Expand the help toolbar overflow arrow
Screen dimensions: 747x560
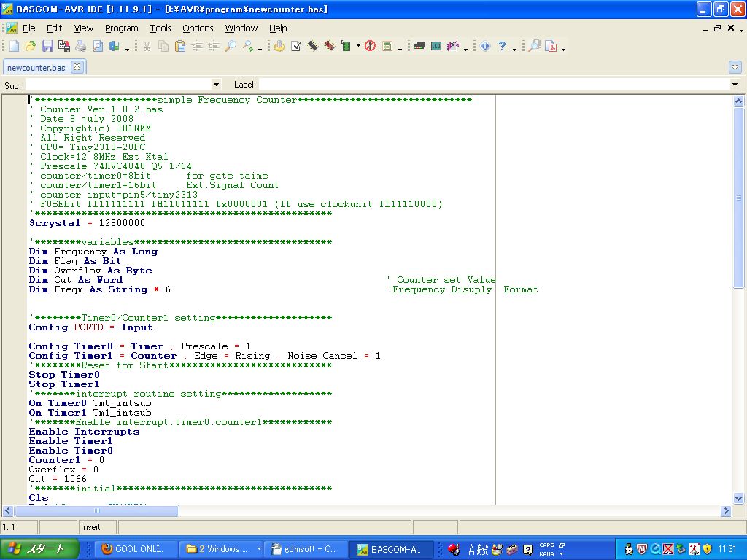(514, 49)
